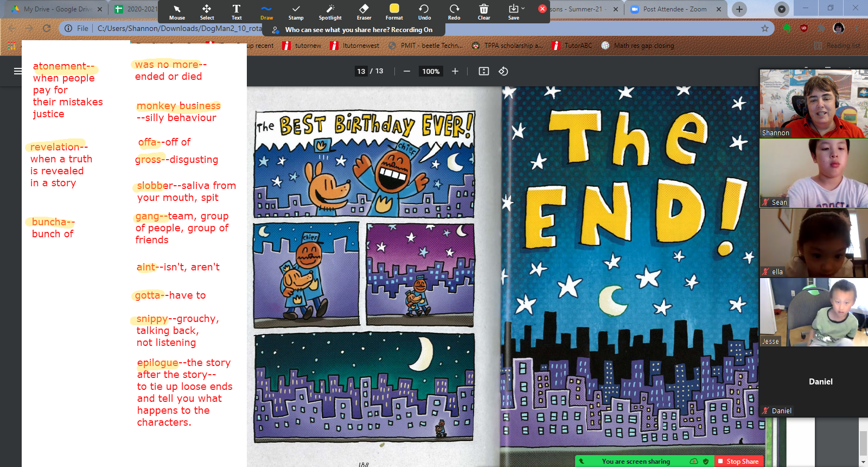Open the red uBlock extension icon
868x467 pixels.
[x=804, y=28]
